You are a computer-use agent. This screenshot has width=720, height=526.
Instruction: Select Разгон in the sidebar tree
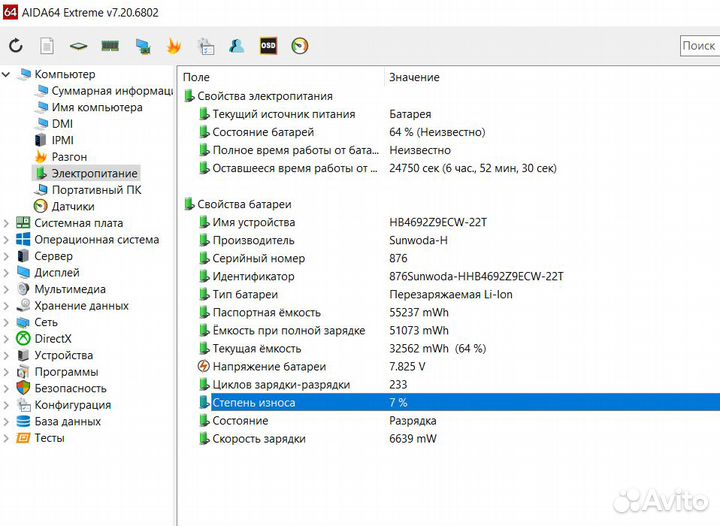click(69, 157)
